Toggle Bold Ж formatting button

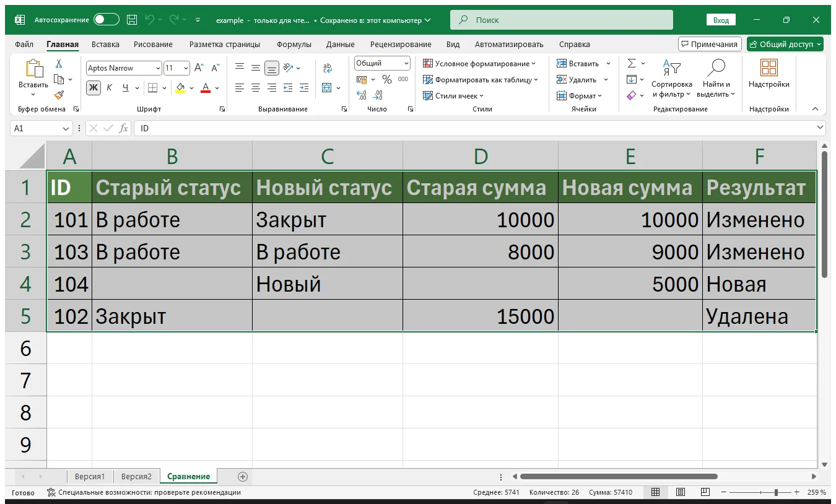point(94,88)
